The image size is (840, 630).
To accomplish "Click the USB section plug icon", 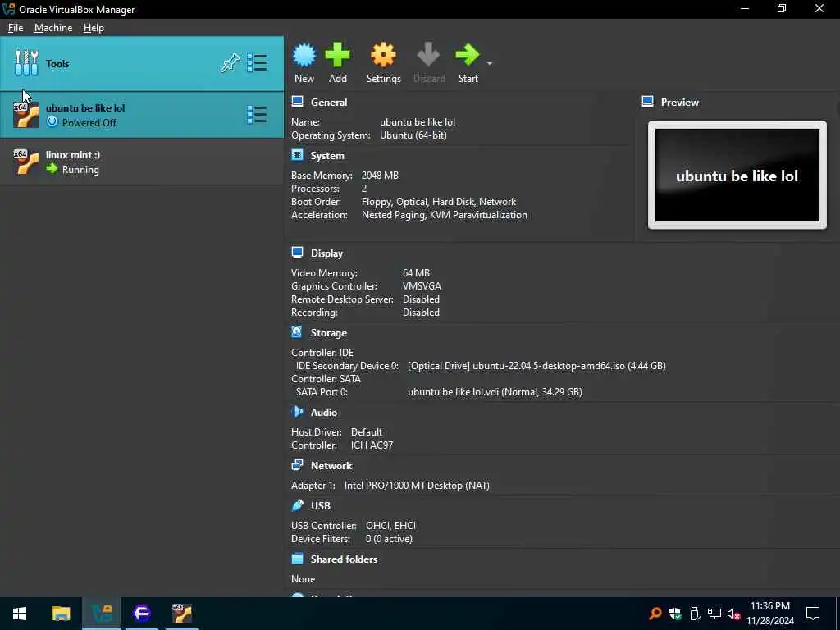I will tap(297, 505).
